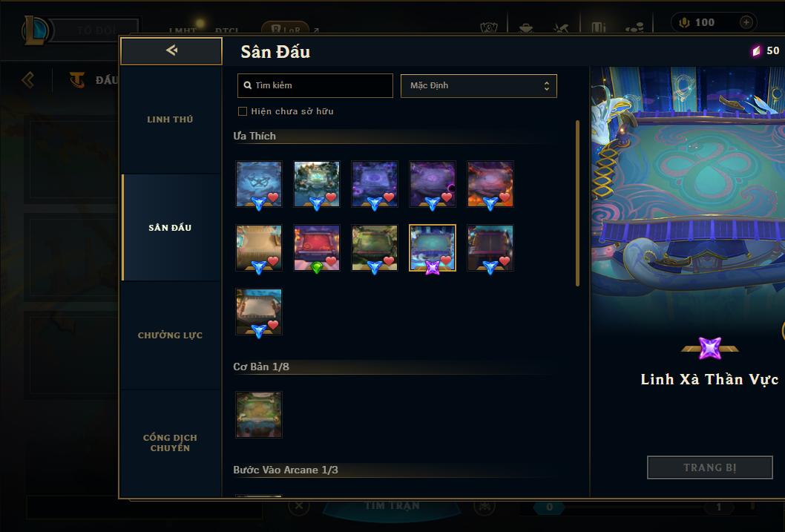
Task: Switch to the Linh Thú tab
Action: tap(170, 119)
